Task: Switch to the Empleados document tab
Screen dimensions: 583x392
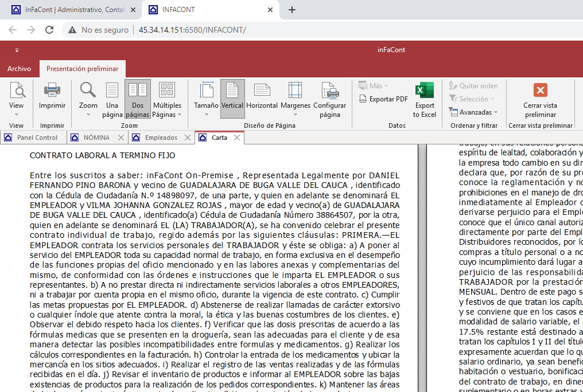Action: point(161,138)
